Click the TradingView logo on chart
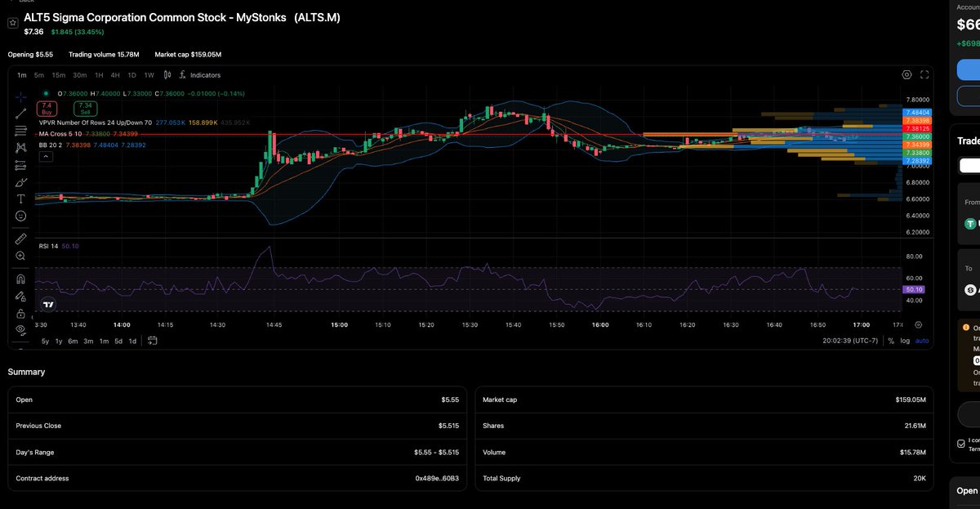980x509 pixels. click(x=48, y=304)
